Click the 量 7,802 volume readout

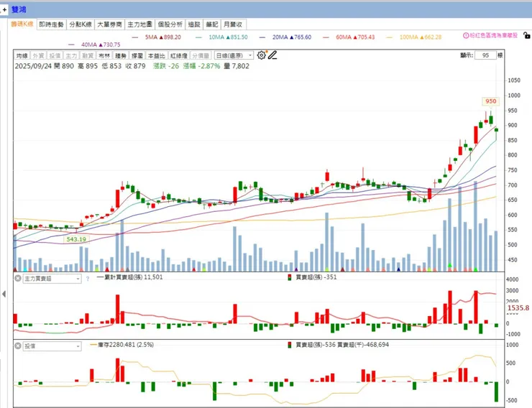pos(237,66)
